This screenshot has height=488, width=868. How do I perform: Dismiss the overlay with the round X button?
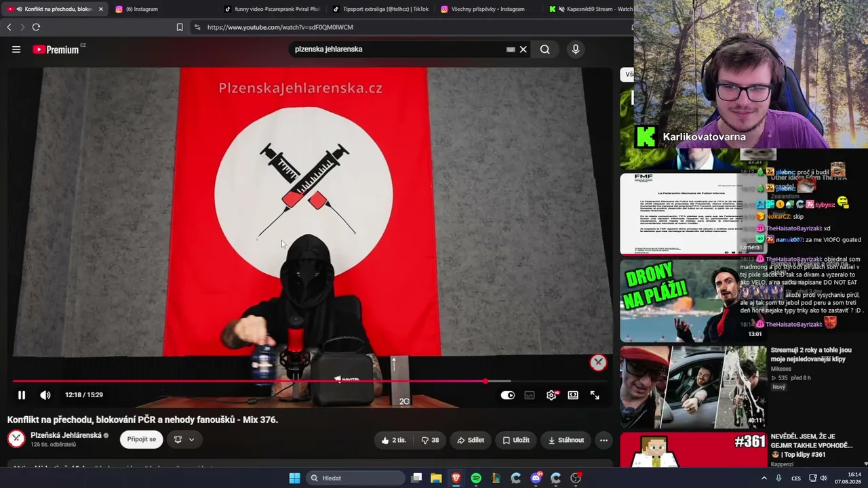pyautogui.click(x=598, y=362)
